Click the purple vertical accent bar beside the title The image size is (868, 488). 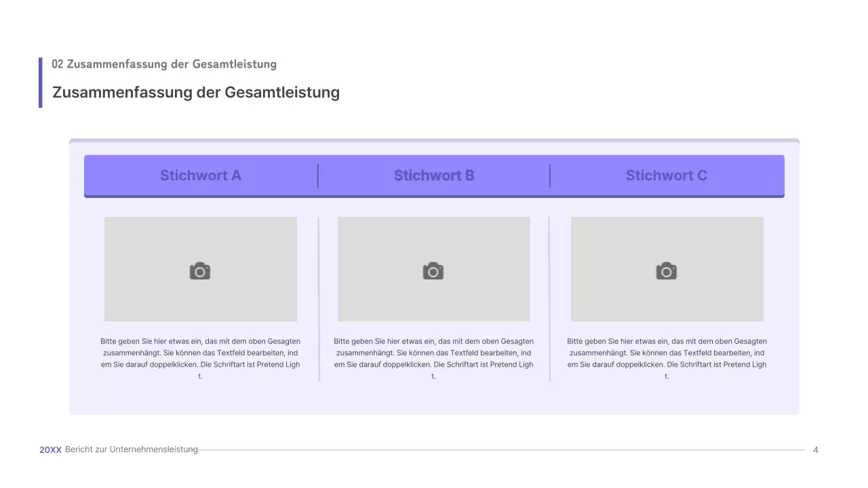(x=41, y=82)
